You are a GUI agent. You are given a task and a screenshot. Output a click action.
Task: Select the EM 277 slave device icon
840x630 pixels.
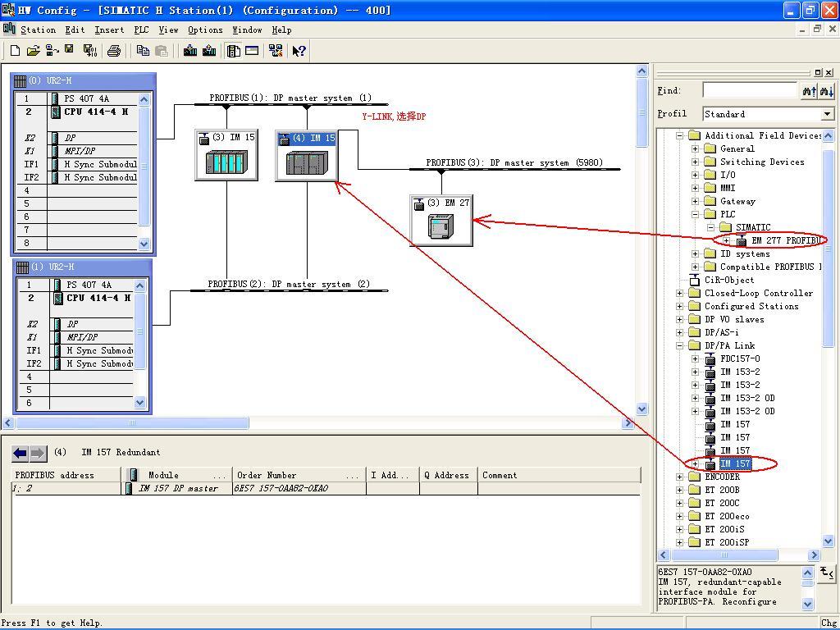click(x=441, y=226)
